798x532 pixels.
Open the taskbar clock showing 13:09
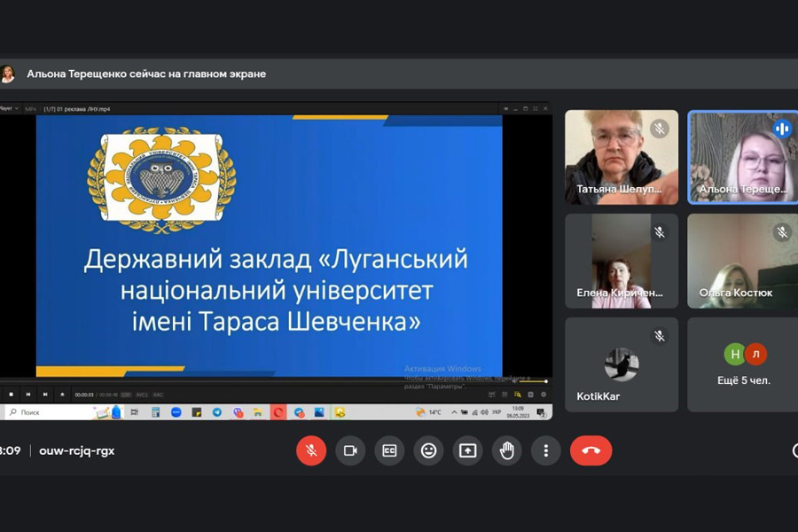[x=518, y=412]
